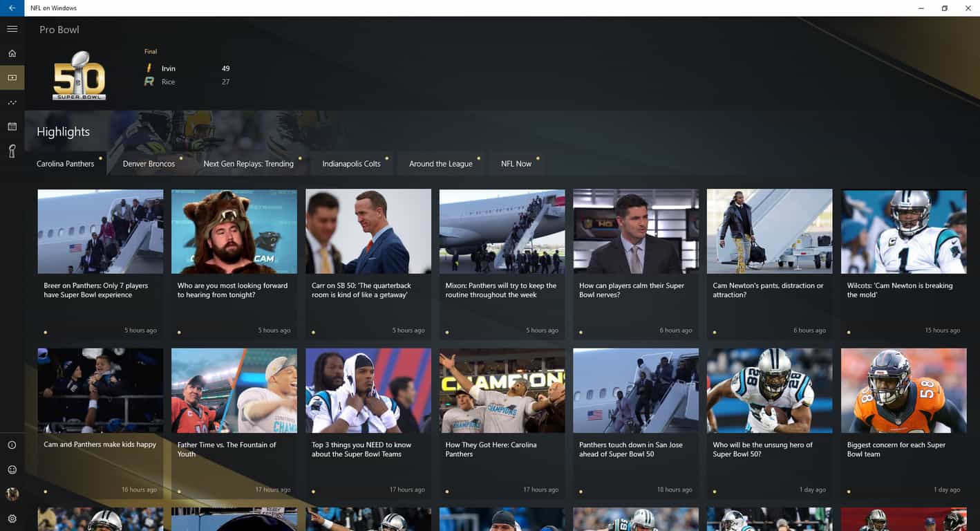Open the user profile avatar
Screen dimensions: 980x531
[x=12, y=494]
